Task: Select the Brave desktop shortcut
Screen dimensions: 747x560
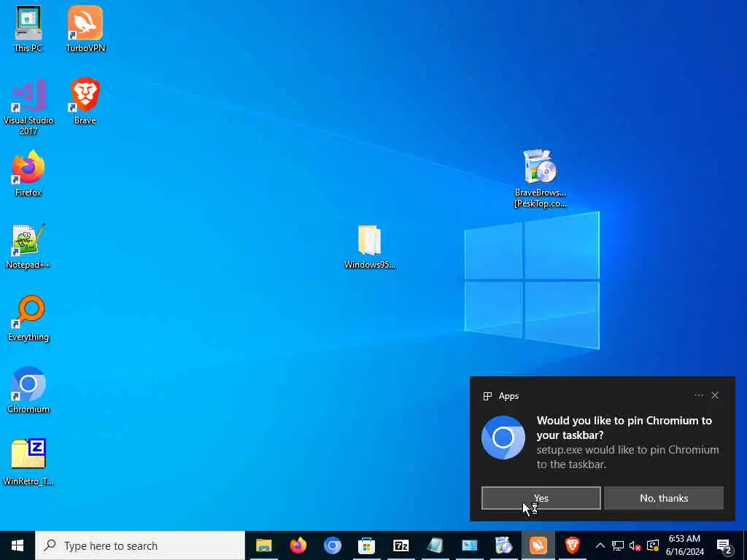Action: coord(85,101)
